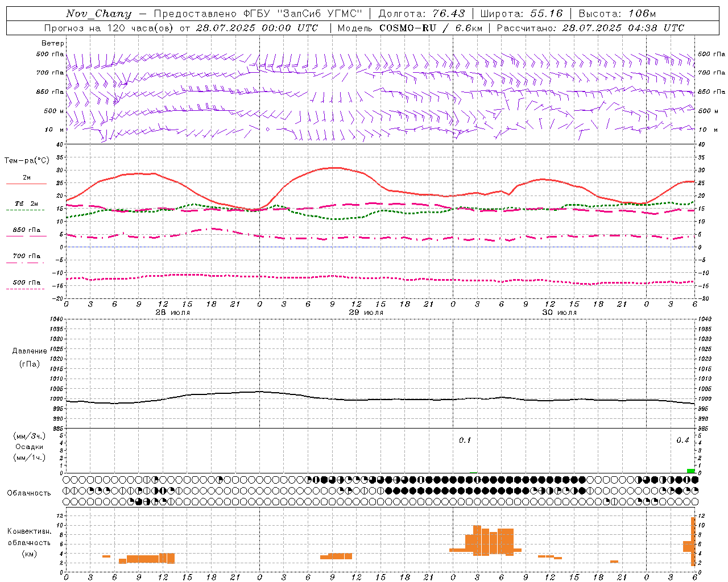Select the 'Долгота: 76.43' header field
This screenshot has width=728, height=582.
coord(421,14)
